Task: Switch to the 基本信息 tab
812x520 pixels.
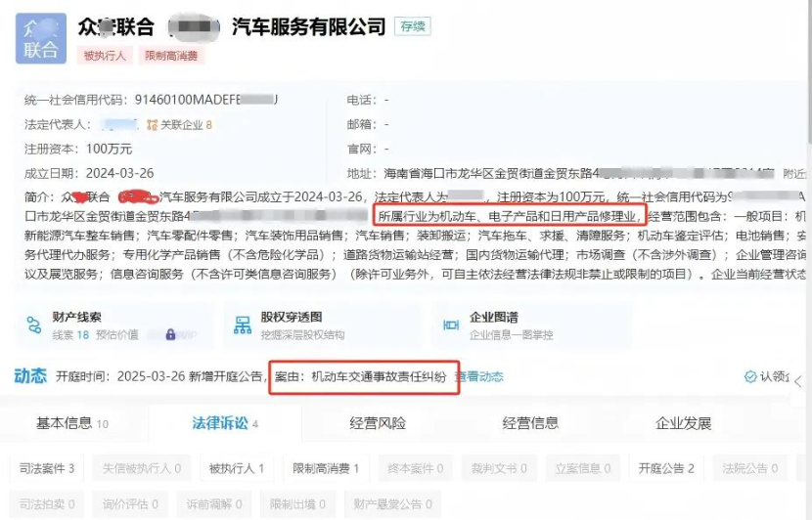Action: click(x=72, y=423)
